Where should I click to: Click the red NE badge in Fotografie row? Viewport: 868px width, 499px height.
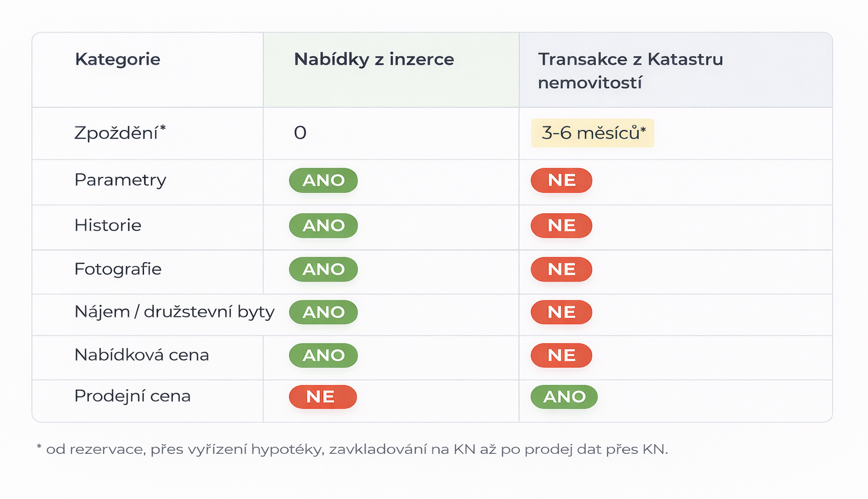561,269
